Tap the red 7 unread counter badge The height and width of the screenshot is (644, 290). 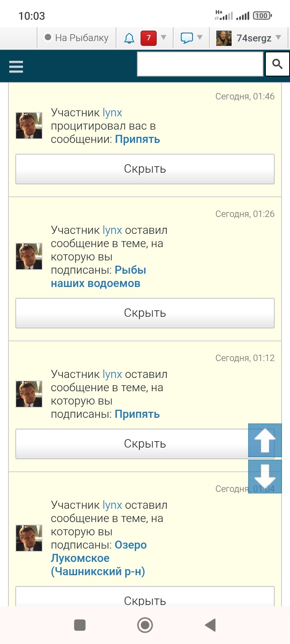coord(148,38)
